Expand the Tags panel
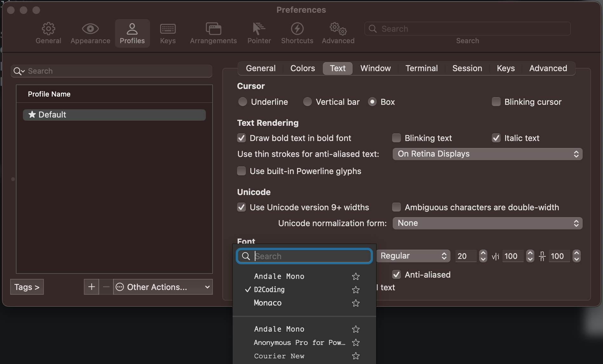The image size is (603, 364). point(27,287)
